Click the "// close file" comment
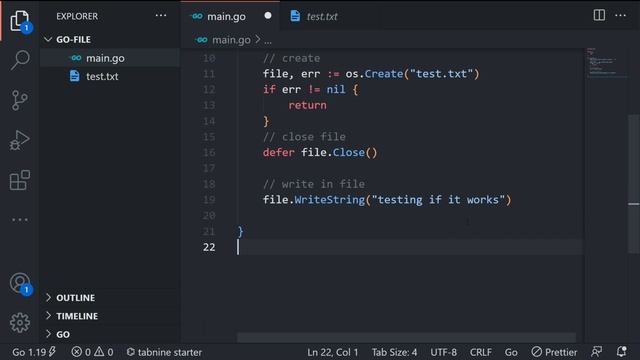Viewport: 640px width, 360px height. pyautogui.click(x=304, y=137)
